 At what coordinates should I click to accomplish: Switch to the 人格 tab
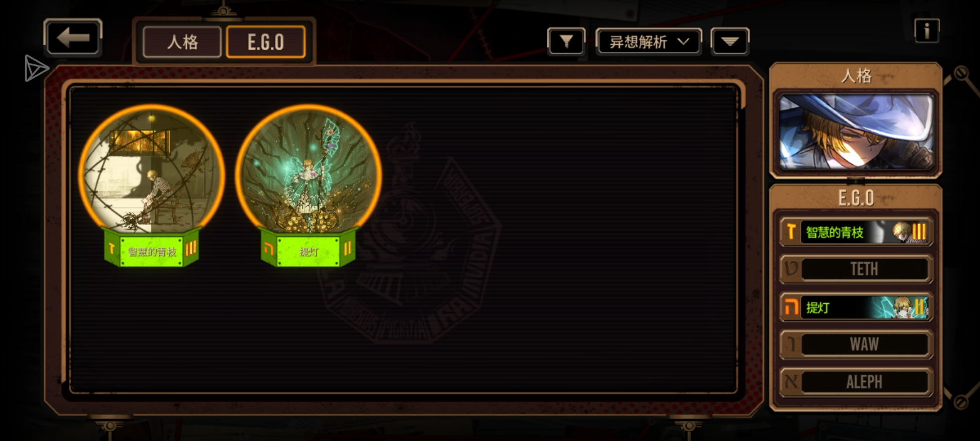183,42
